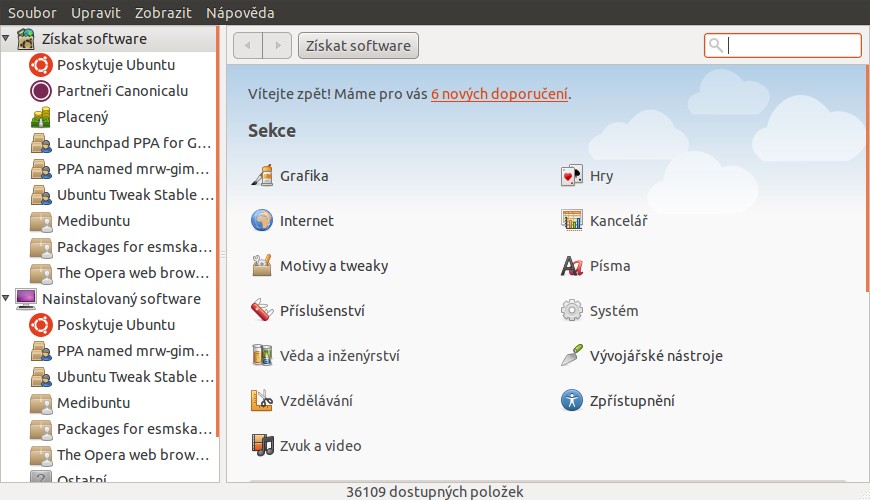Open the Internet globe icon
Screen dimensions: 870x500
262,221
